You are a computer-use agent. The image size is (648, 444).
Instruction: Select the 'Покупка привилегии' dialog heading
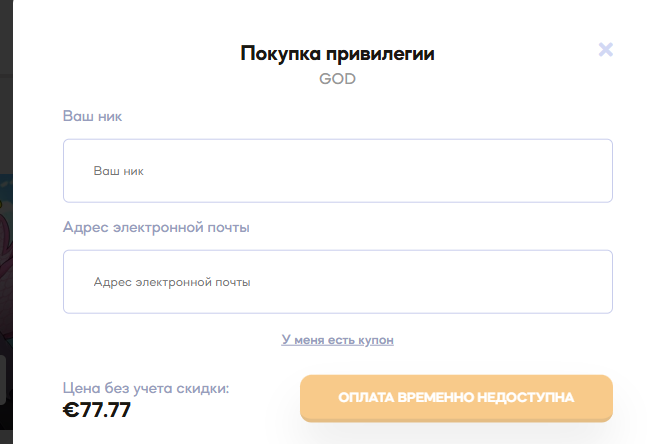(x=337, y=53)
